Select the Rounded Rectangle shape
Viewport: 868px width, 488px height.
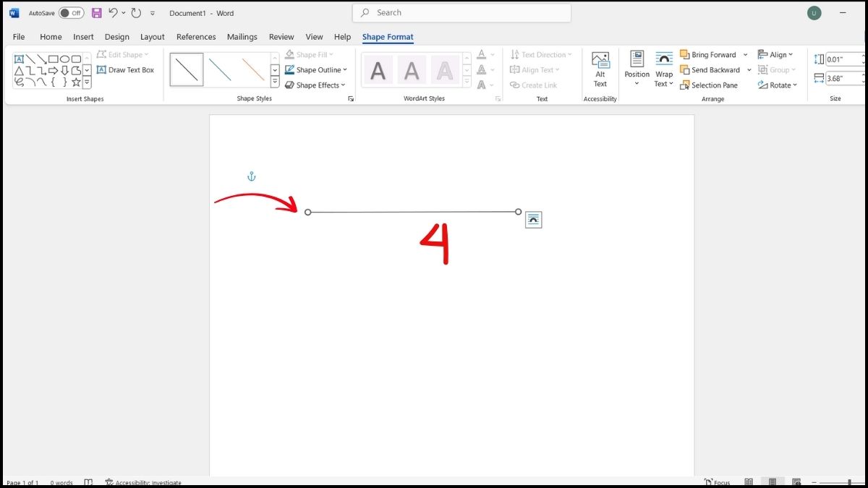click(x=76, y=59)
